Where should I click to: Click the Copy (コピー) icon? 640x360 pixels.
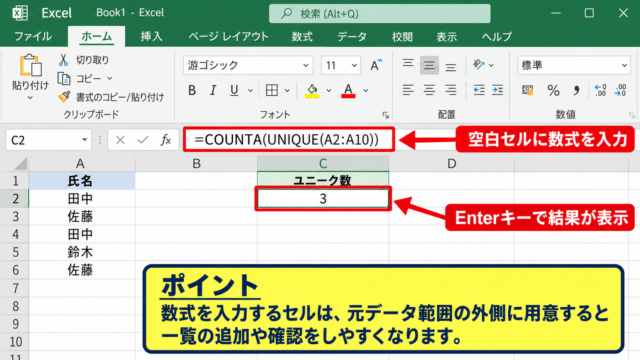click(64, 78)
